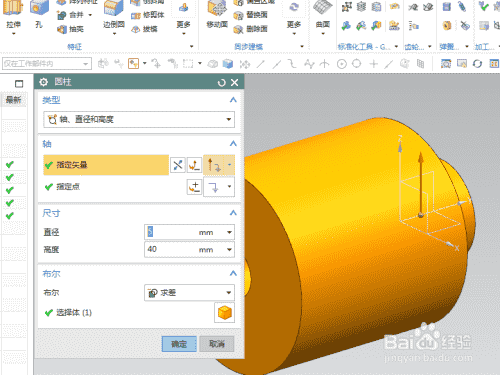Click the highlighted selection filter icon with orange border
This screenshot has height=375, width=500.
pos(133,63)
